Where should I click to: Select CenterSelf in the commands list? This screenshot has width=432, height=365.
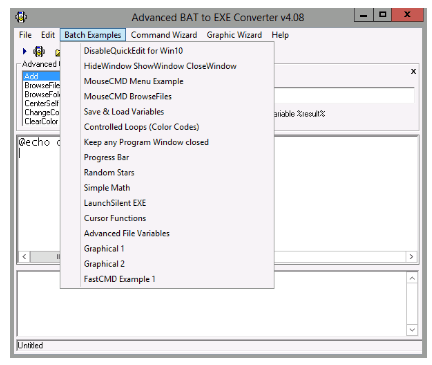coord(41,103)
